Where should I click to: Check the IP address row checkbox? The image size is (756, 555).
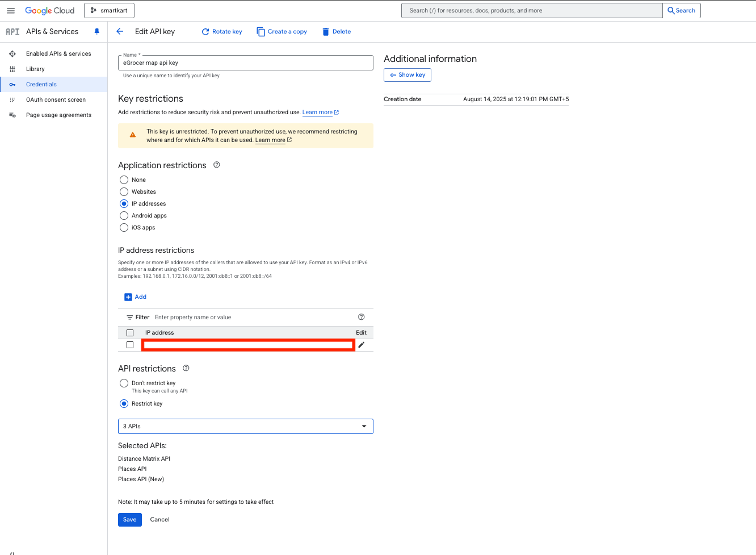[x=130, y=345]
